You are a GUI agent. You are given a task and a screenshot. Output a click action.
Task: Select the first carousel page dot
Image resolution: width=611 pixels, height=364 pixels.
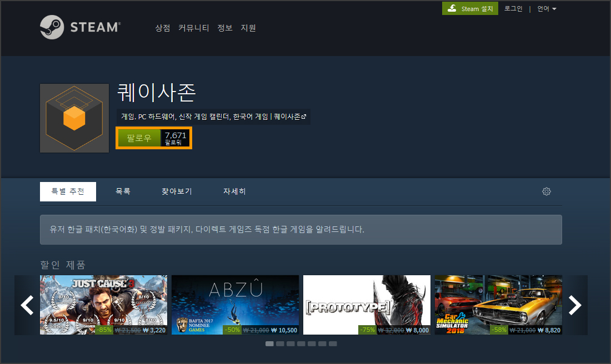tap(269, 344)
